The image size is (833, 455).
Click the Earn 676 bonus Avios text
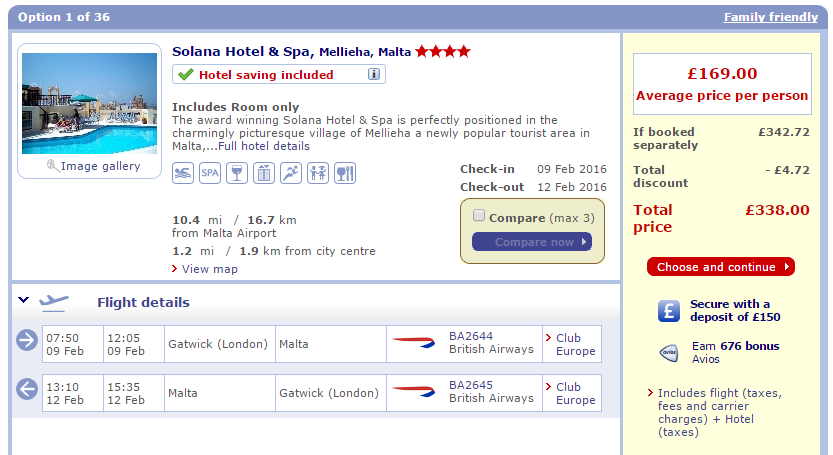[x=735, y=352]
